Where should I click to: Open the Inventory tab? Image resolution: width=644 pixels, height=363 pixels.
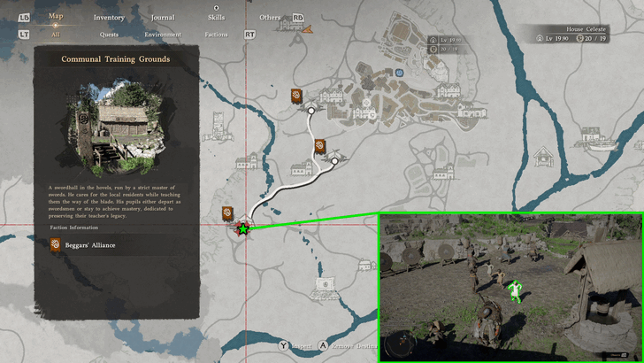coord(109,18)
